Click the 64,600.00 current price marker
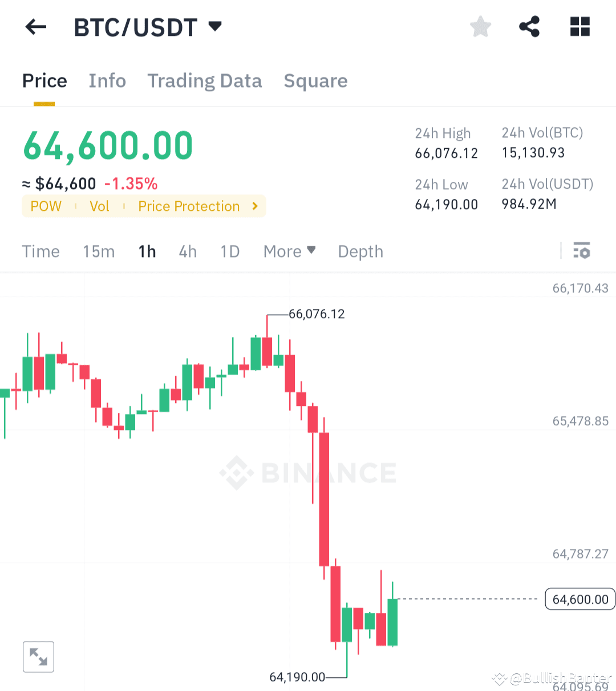 tap(580, 599)
